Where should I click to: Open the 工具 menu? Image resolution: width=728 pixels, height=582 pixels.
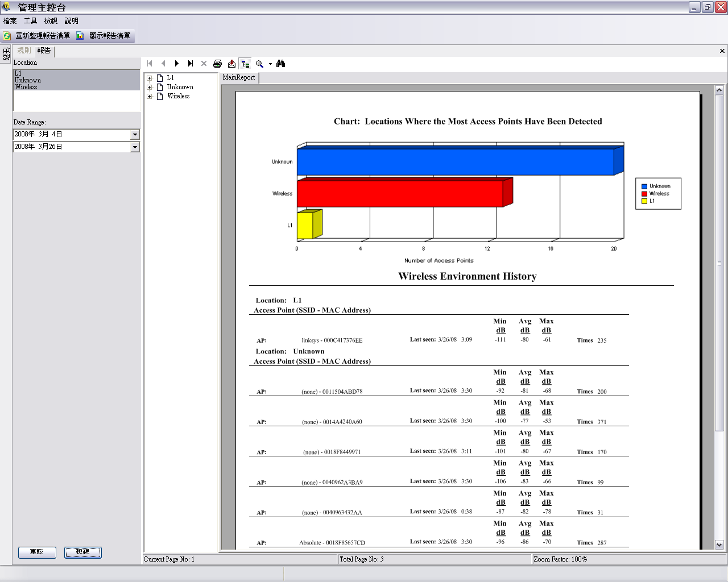pos(30,21)
